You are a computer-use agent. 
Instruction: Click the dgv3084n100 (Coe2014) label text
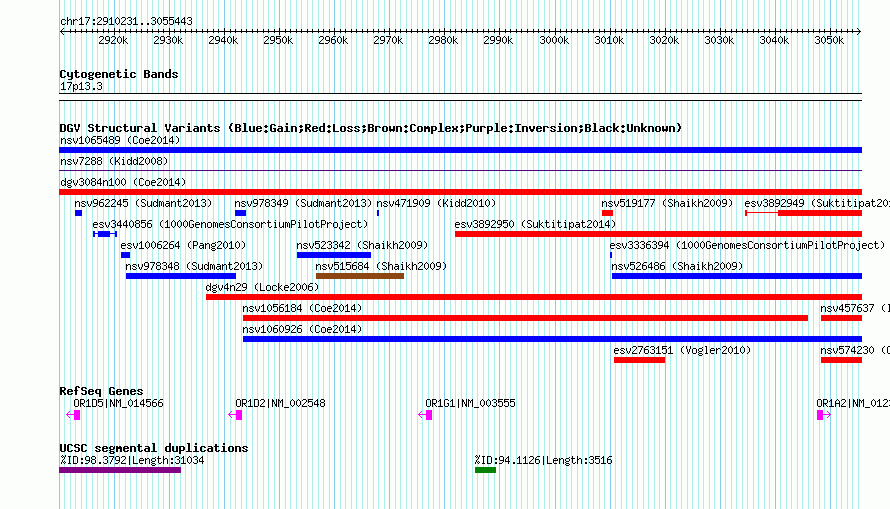pos(123,182)
